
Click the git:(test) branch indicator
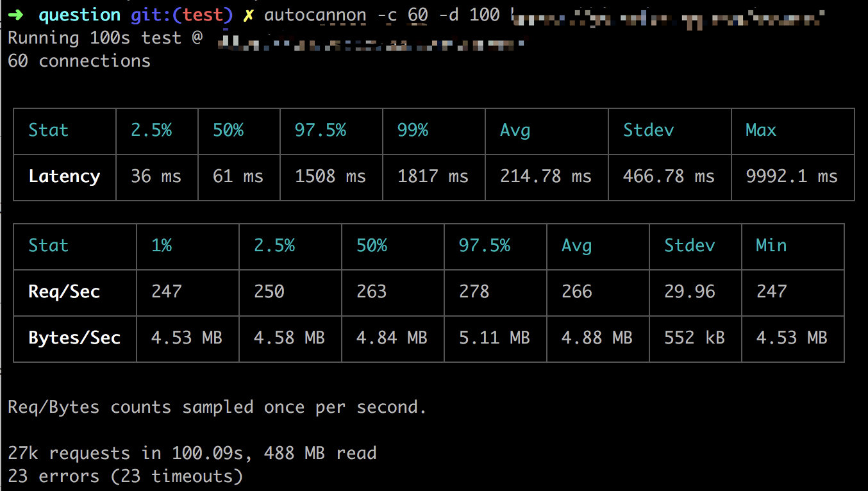pos(182,15)
